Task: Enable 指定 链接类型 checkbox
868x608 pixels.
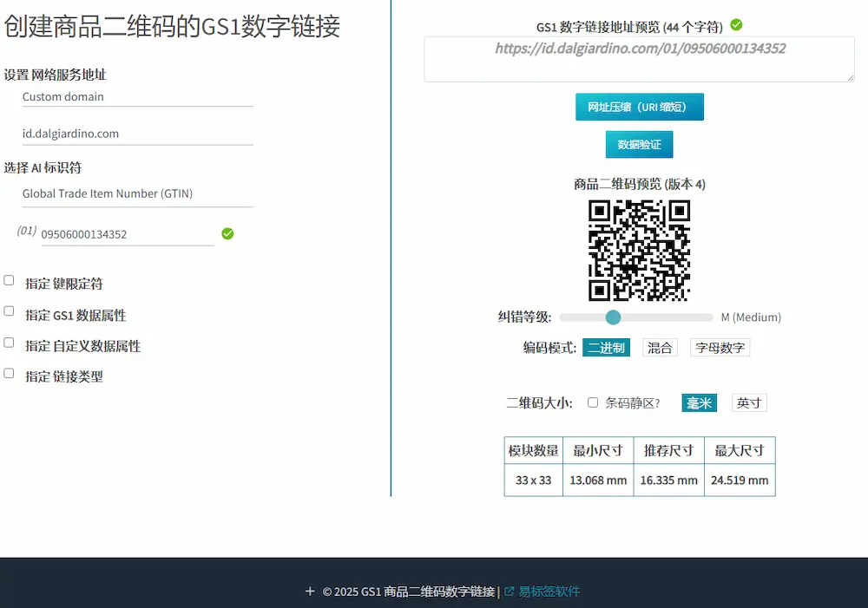Action: (9, 373)
